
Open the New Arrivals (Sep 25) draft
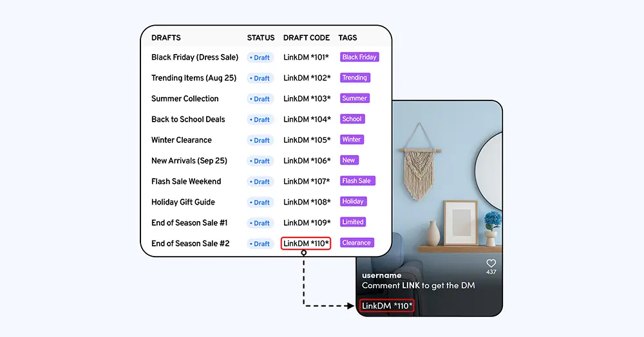coord(189,161)
